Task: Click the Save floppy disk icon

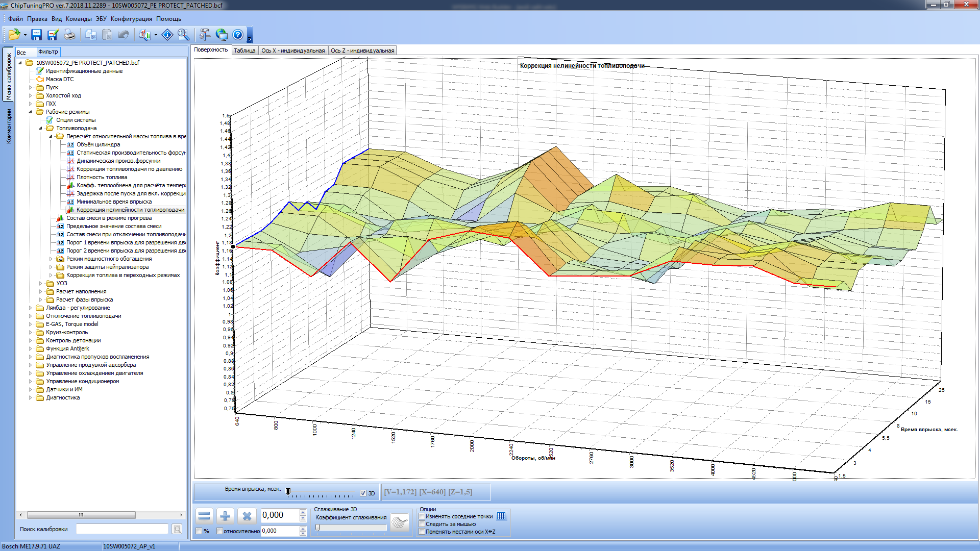Action: pos(36,35)
